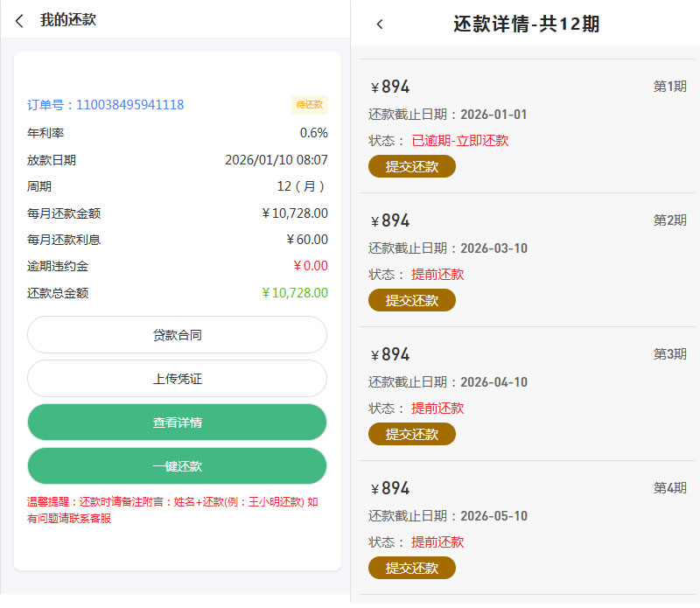Screen dimensions: 700x608
Task: Submit repayment for 第1期
Action: [411, 166]
